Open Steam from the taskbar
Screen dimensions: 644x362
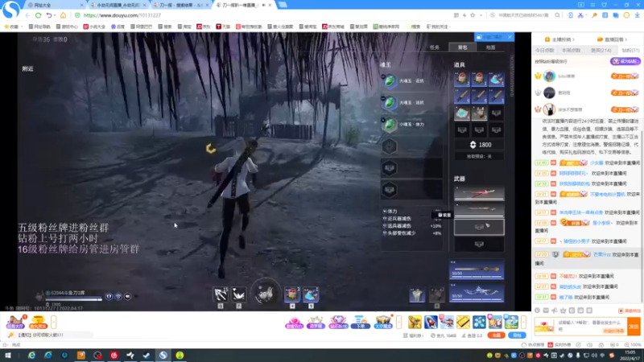(x=147, y=356)
